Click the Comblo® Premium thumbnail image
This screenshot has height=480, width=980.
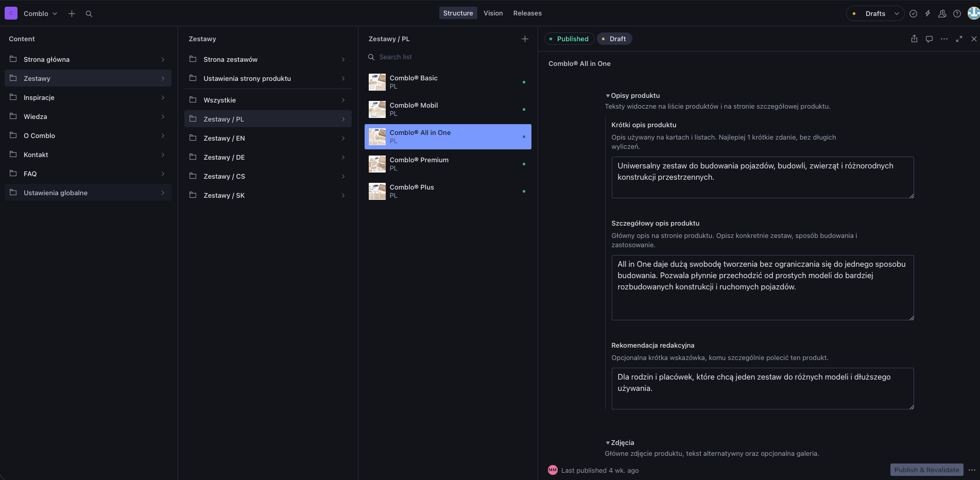(377, 164)
